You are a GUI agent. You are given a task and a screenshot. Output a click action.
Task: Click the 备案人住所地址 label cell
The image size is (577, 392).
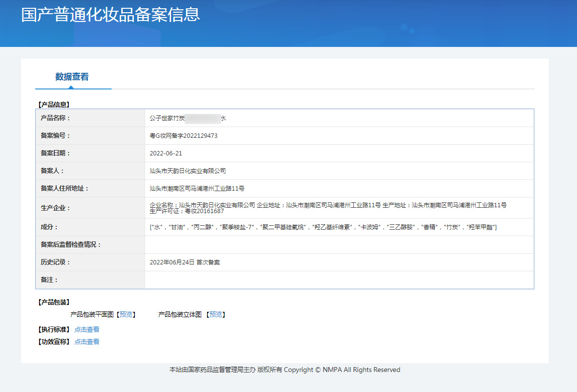[90, 189]
